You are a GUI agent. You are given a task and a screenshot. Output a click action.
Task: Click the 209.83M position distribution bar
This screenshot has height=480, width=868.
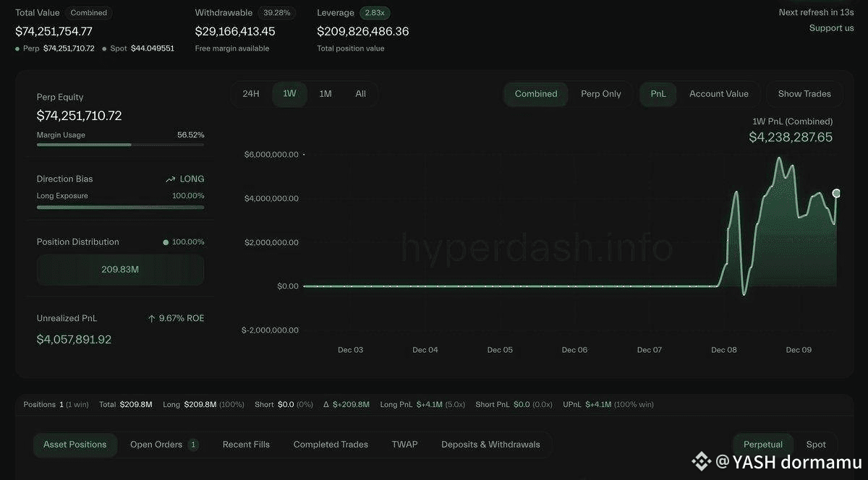click(x=120, y=270)
